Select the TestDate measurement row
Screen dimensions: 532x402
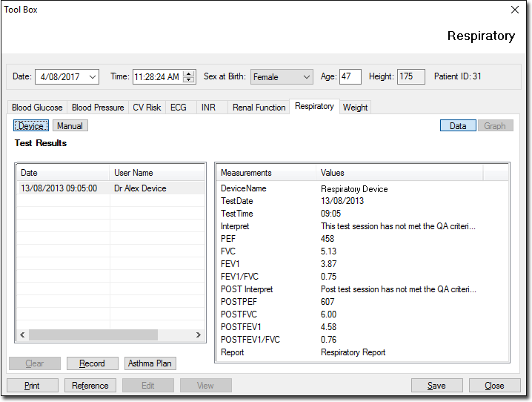tap(362, 201)
